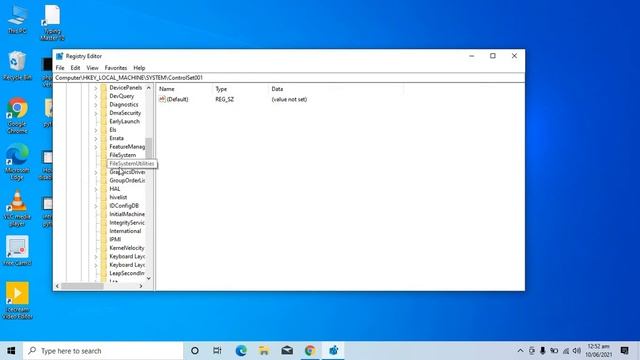Select the KernelVelocity key

tap(127, 248)
